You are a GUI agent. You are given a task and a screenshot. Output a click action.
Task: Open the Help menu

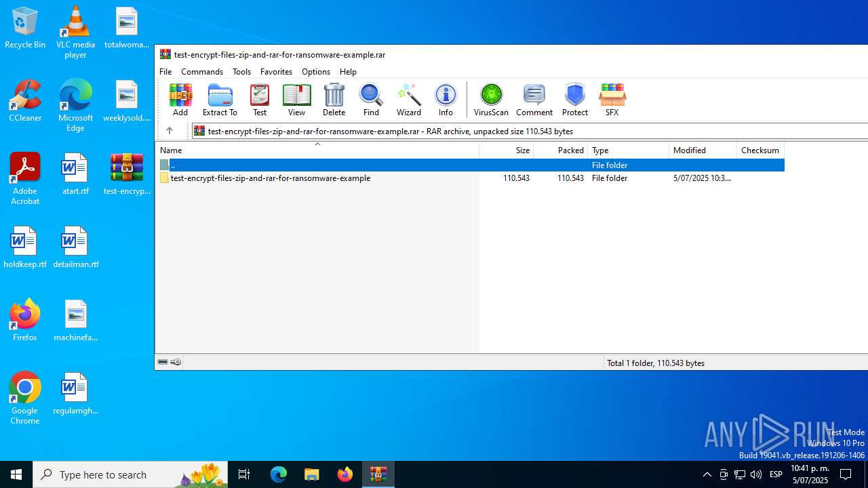point(348,71)
